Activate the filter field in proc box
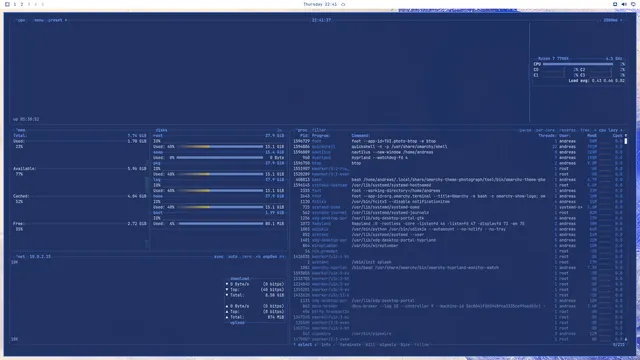 (x=319, y=130)
